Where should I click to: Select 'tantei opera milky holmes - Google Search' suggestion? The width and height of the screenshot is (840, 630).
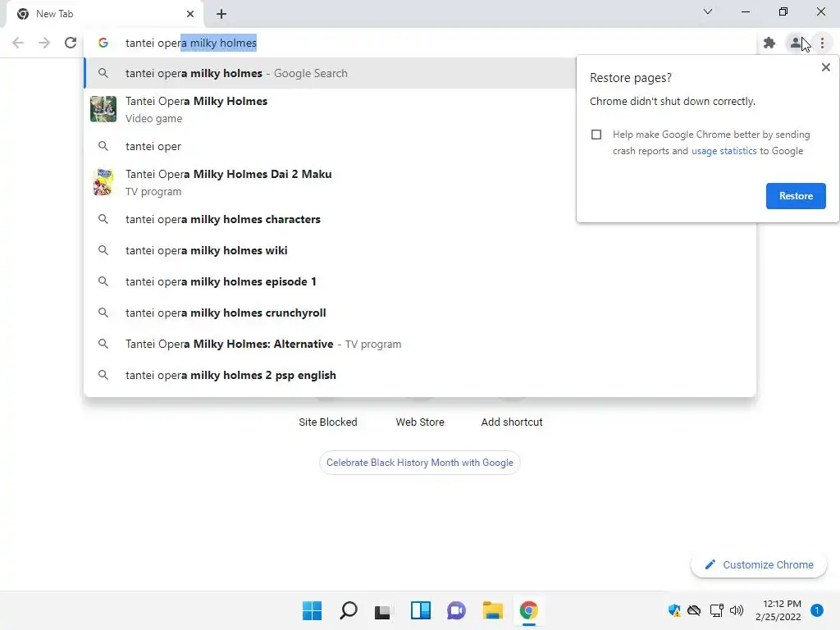tap(330, 73)
